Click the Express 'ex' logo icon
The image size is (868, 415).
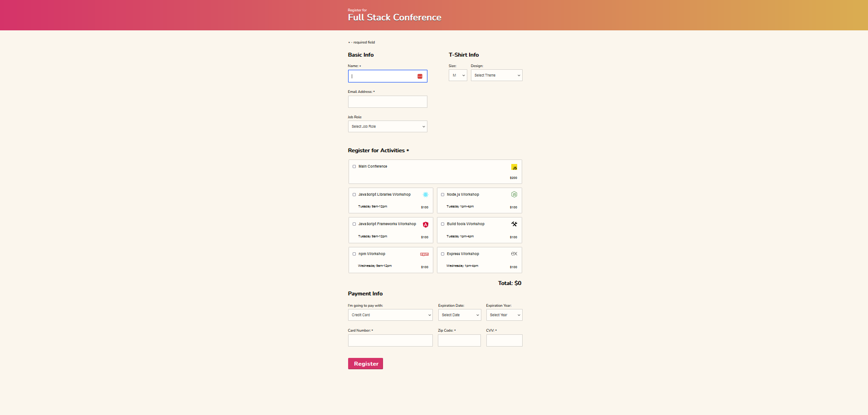[514, 254]
